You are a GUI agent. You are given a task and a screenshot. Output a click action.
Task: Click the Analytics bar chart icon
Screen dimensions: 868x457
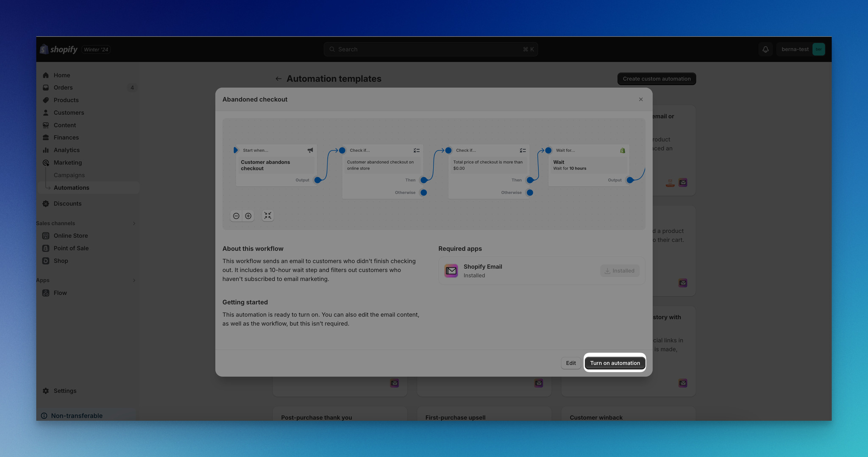[46, 150]
